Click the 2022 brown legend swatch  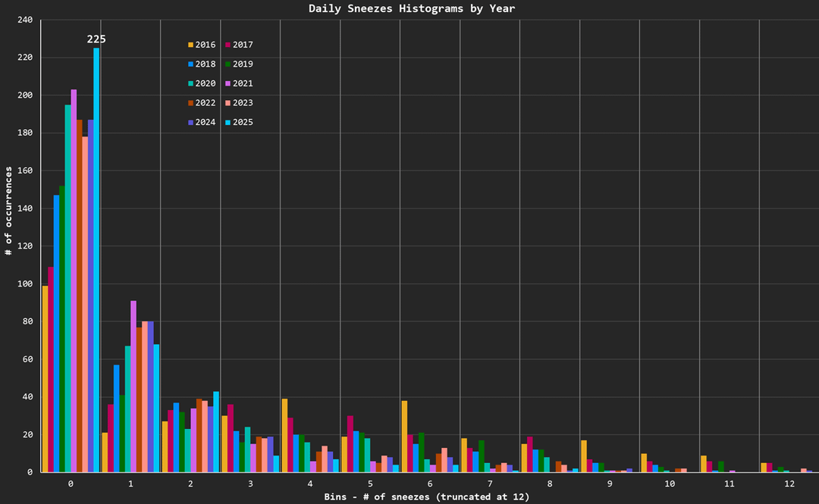tap(190, 103)
